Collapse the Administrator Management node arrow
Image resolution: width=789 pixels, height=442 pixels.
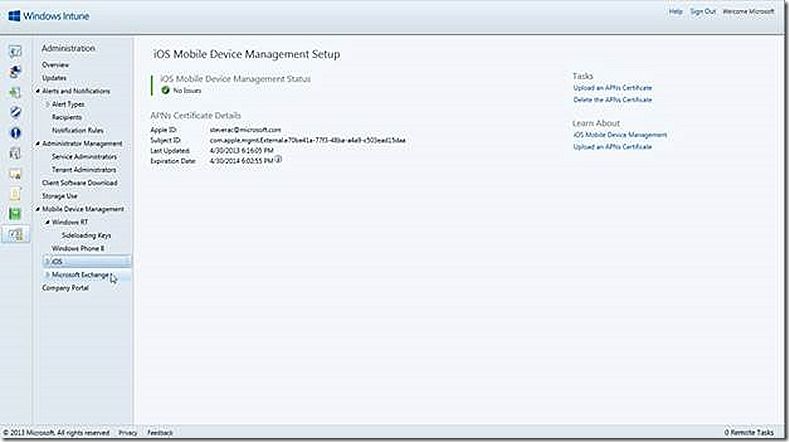pos(38,144)
